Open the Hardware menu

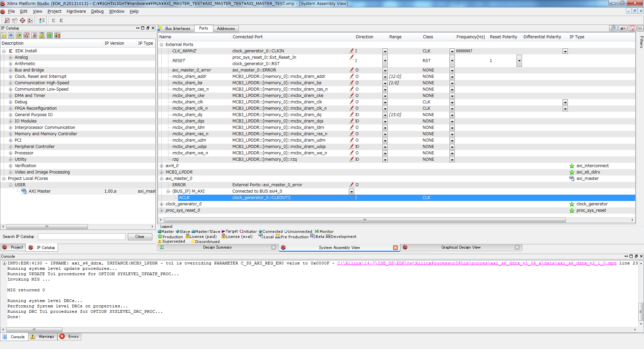(76, 11)
